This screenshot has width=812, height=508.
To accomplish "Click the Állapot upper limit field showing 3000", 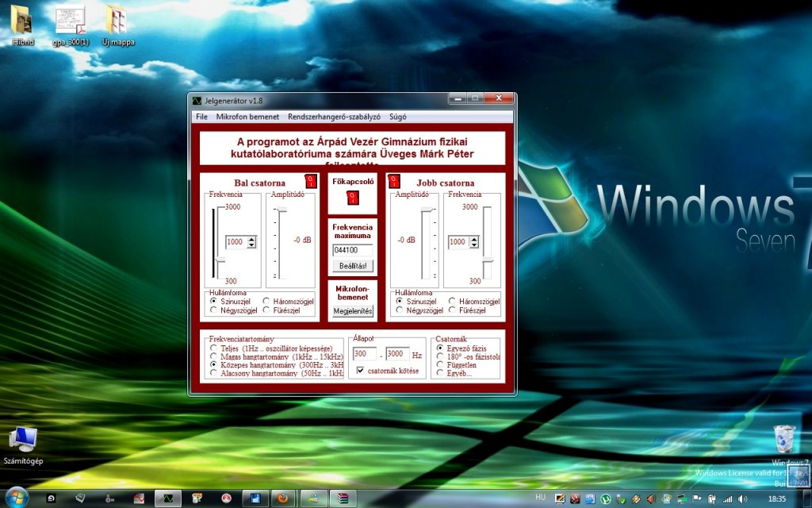I will pos(398,353).
